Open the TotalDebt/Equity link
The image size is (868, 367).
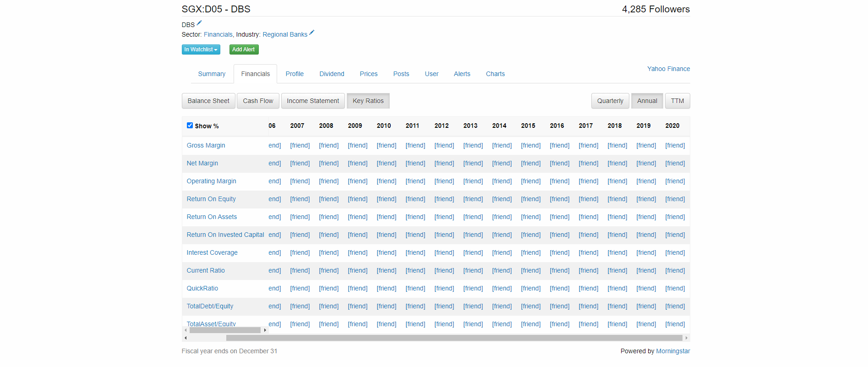(x=210, y=306)
